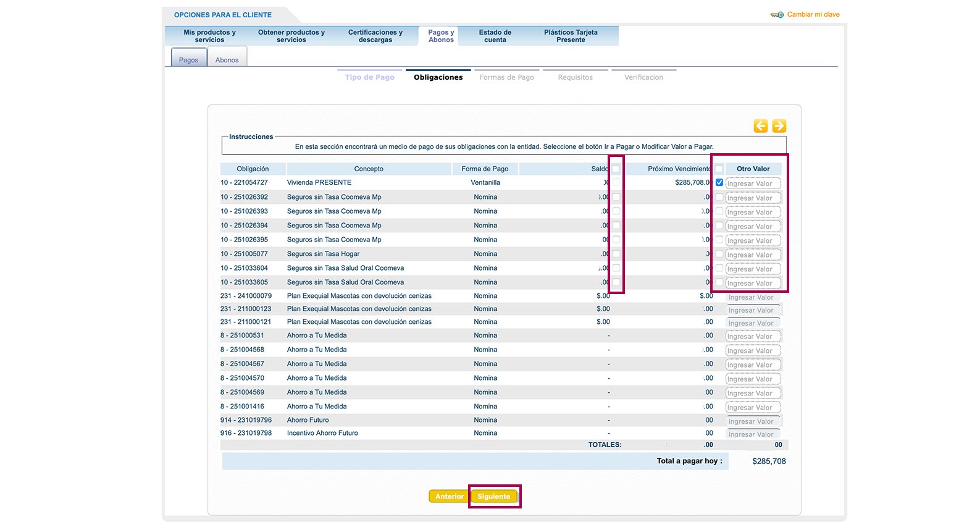The height and width of the screenshot is (527, 980).
Task: Click Ingresar Valor field for Ahorro Futuro
Action: pyautogui.click(x=753, y=421)
